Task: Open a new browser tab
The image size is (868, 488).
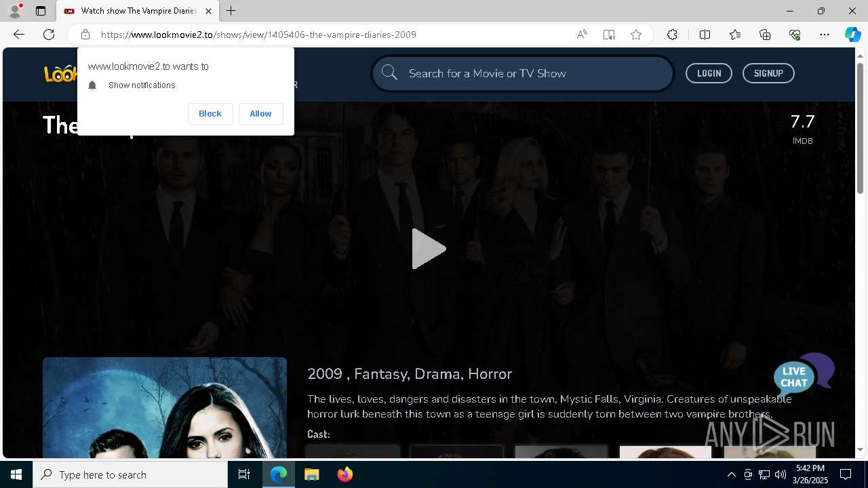Action: [x=231, y=11]
